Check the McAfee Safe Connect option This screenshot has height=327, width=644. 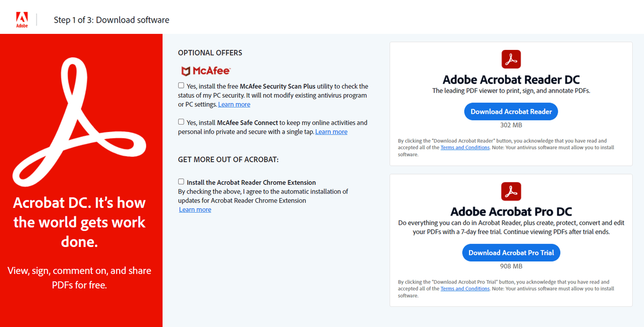point(181,121)
